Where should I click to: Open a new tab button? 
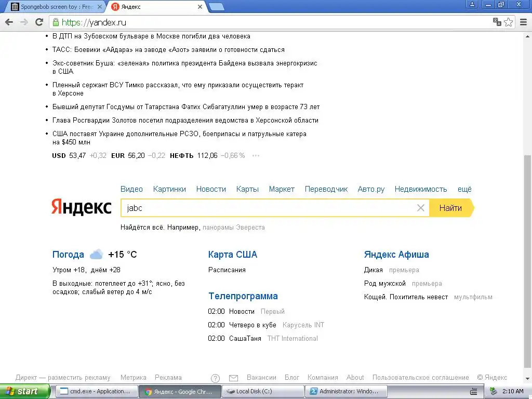pyautogui.click(x=216, y=7)
